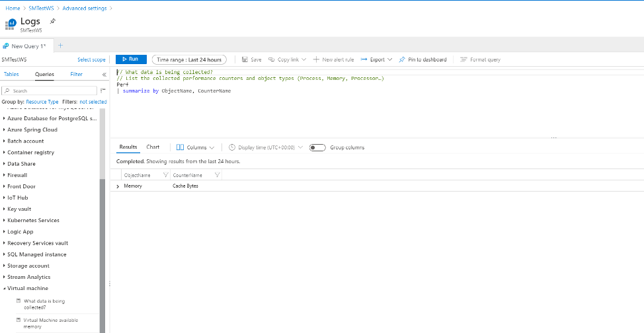The height and width of the screenshot is (333, 644).
Task: Run the query
Action: pyautogui.click(x=131, y=59)
